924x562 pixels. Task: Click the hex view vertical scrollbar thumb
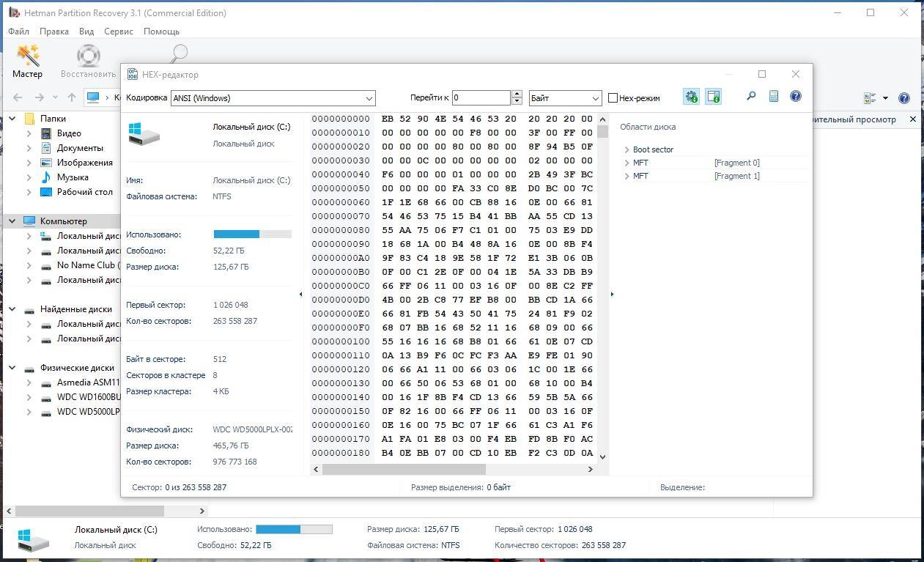pyautogui.click(x=602, y=132)
